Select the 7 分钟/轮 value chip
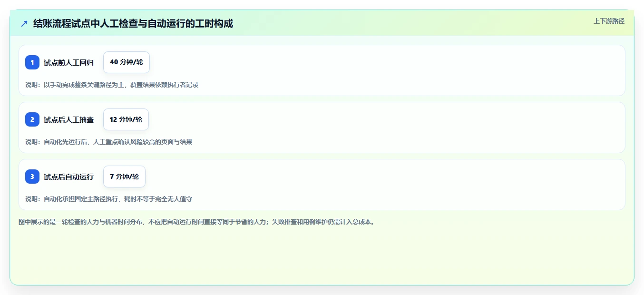The width and height of the screenshot is (644, 295). click(124, 177)
